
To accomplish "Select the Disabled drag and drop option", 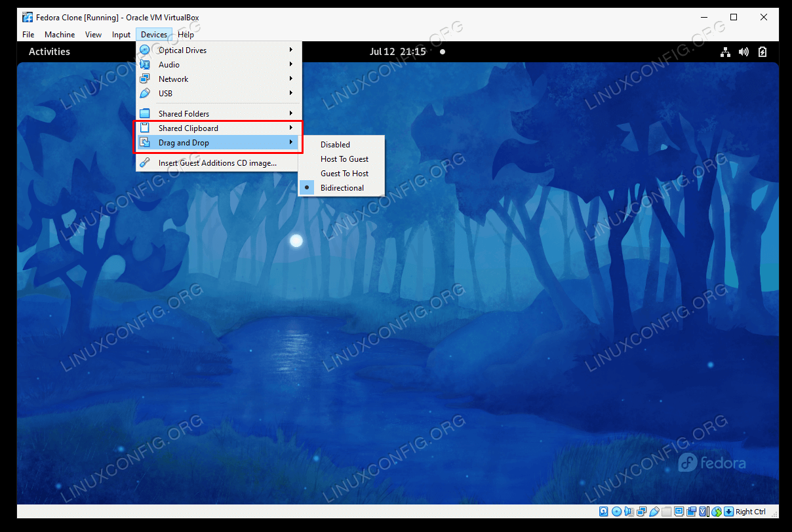I will (x=335, y=145).
